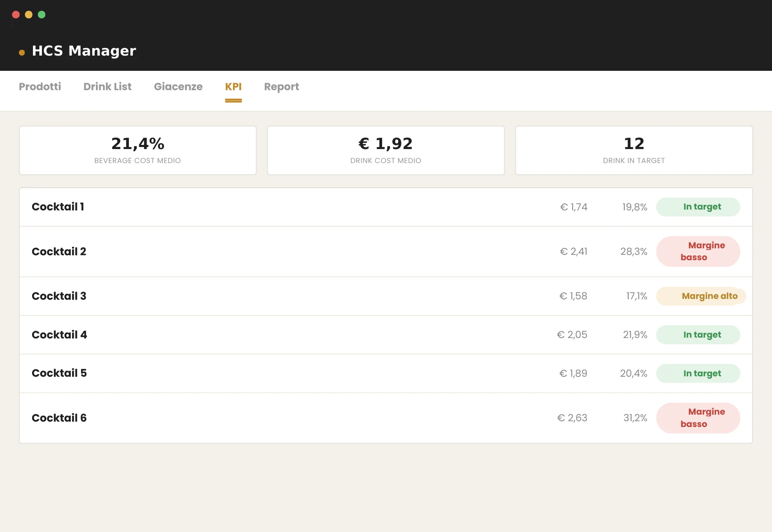Open the Cocktail 4 row name
772x532 pixels.
pos(59,335)
